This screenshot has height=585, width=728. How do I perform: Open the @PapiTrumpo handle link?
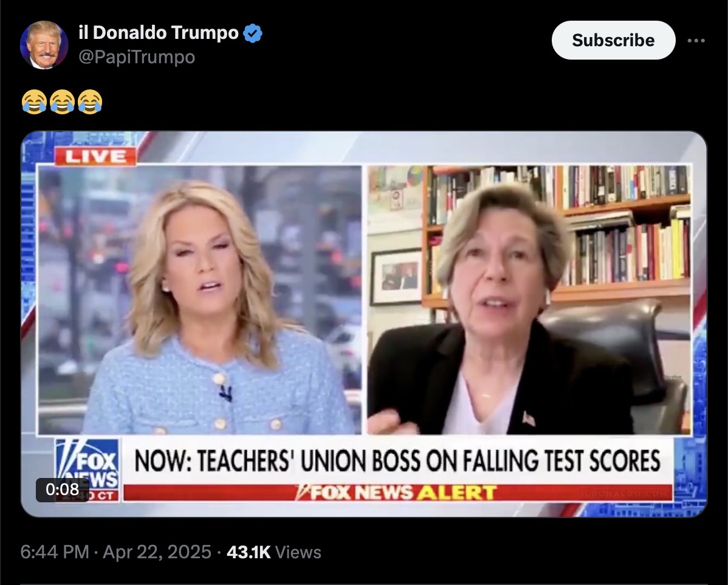(x=137, y=57)
